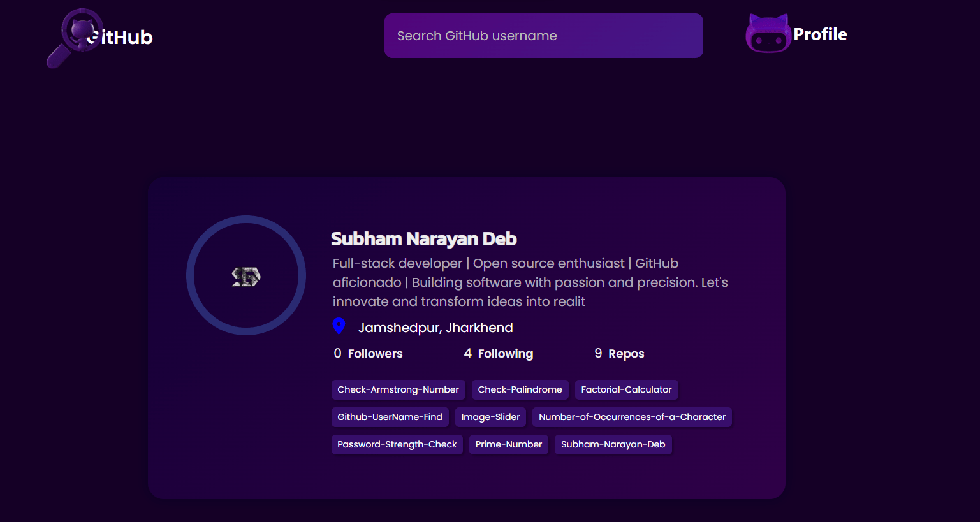Image resolution: width=980 pixels, height=522 pixels.
Task: Select the Factorial-Calculator repo tag
Action: pos(626,389)
